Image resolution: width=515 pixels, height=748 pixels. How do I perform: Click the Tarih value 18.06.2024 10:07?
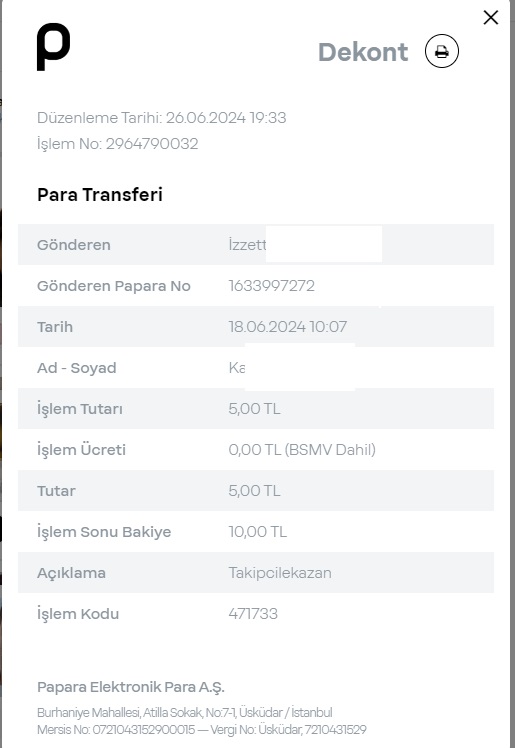[x=288, y=327]
